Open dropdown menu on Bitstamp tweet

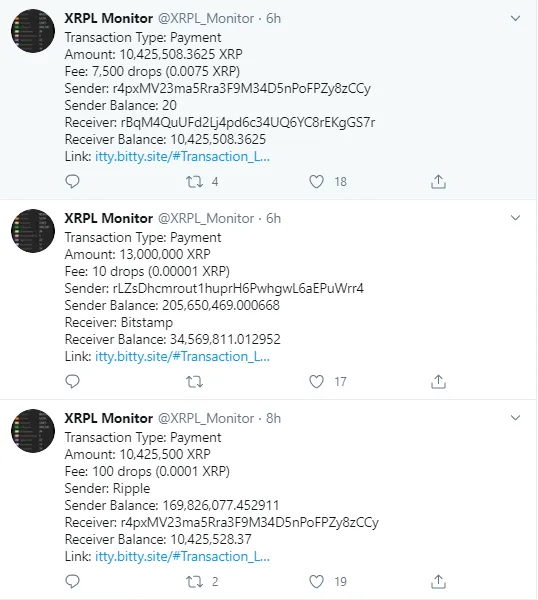click(515, 218)
